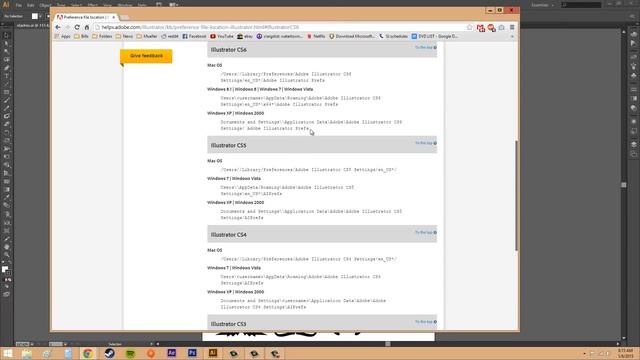Select the Lasso tool
The image size is (640, 360).
pyautogui.click(x=7, y=60)
